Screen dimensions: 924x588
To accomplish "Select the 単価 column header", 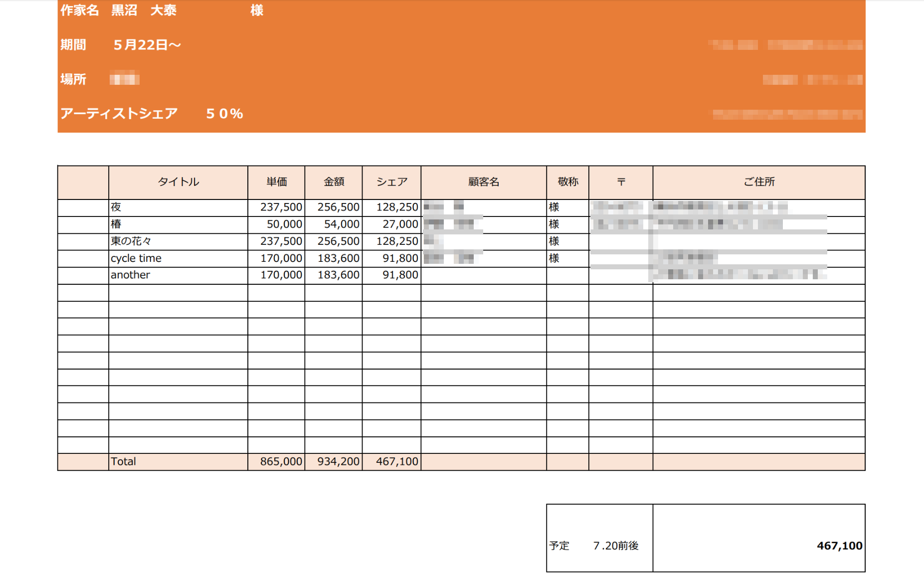I will click(276, 182).
